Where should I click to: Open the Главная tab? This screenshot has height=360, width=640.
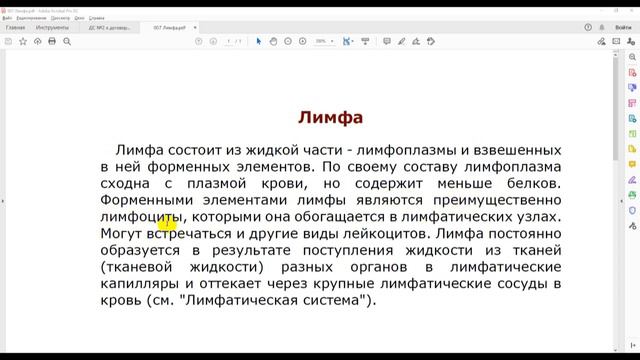16,27
